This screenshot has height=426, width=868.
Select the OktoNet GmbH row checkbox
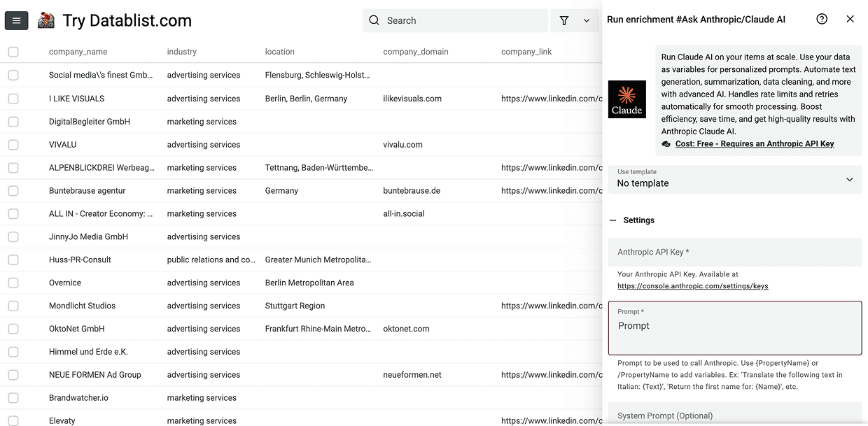(x=13, y=329)
